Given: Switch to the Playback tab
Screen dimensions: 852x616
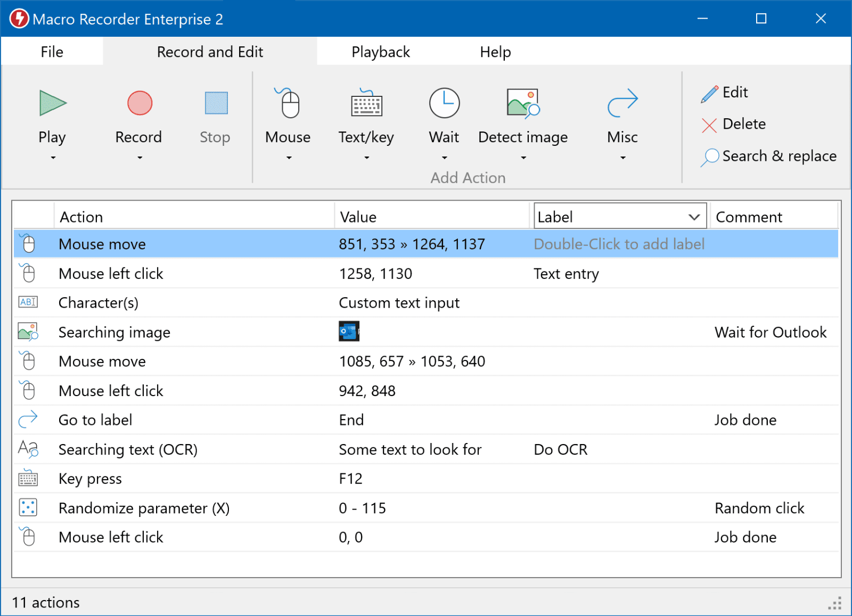Looking at the screenshot, I should click(380, 51).
